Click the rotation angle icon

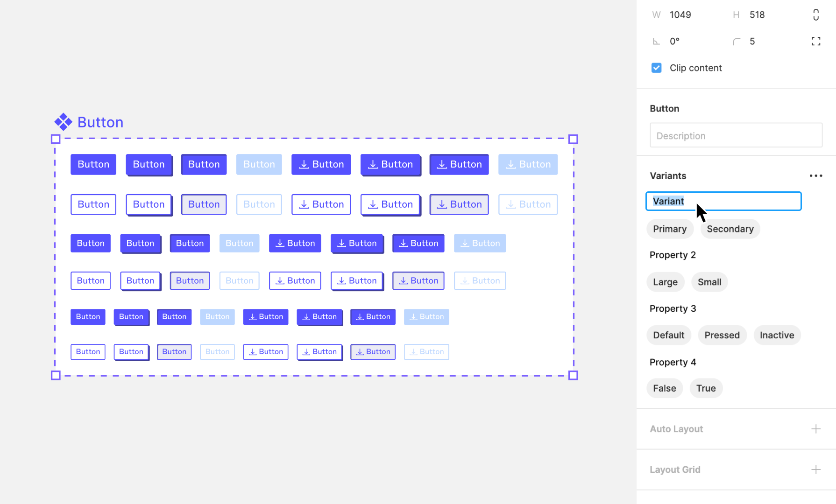[x=657, y=41]
